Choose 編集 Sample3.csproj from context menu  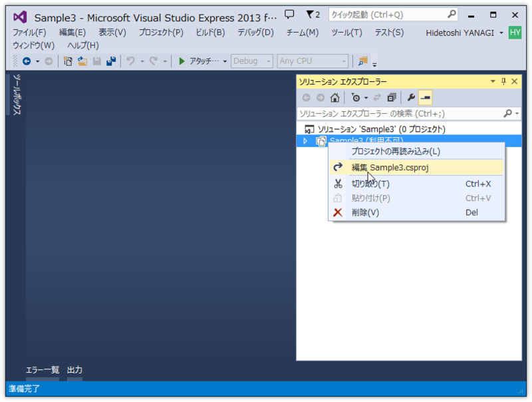click(x=416, y=167)
